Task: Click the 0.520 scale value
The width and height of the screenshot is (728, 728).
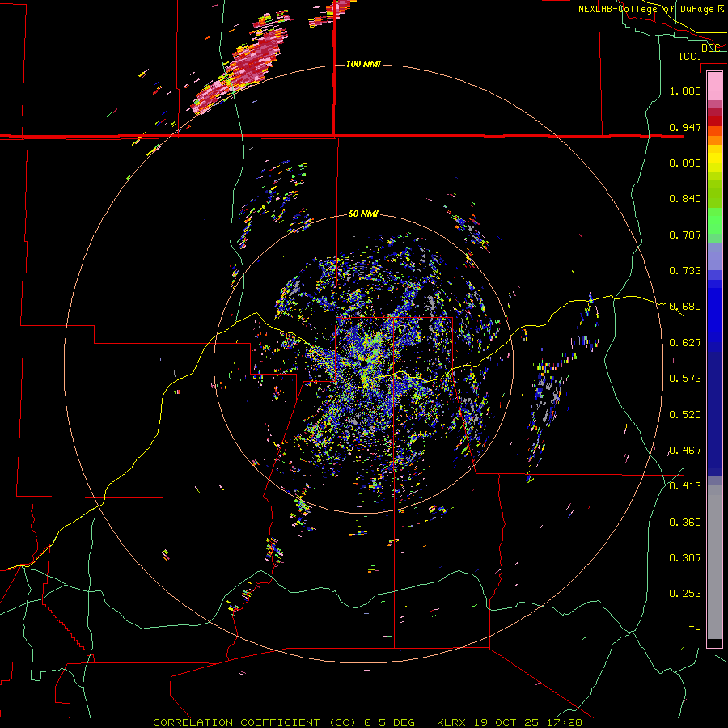Action: (685, 415)
